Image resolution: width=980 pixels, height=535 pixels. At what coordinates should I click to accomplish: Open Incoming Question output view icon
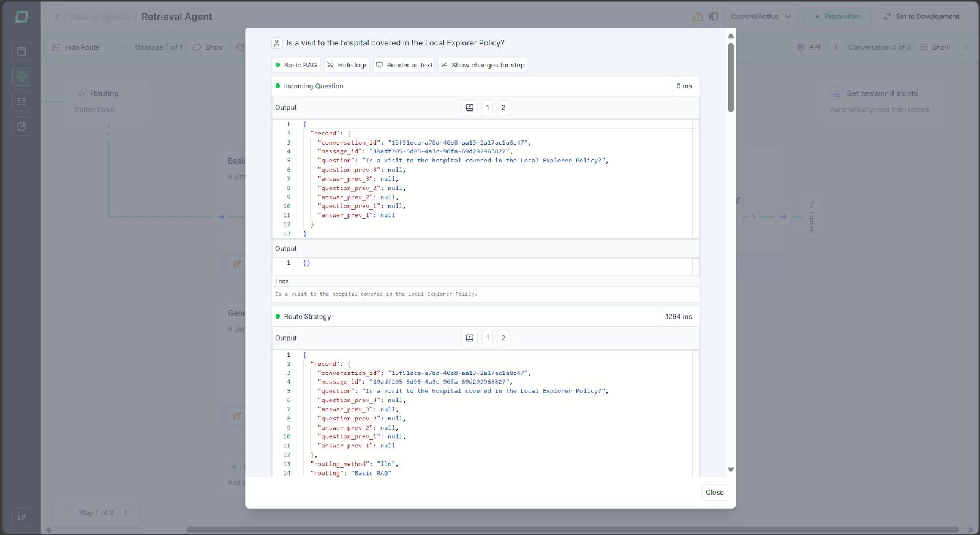tap(470, 108)
